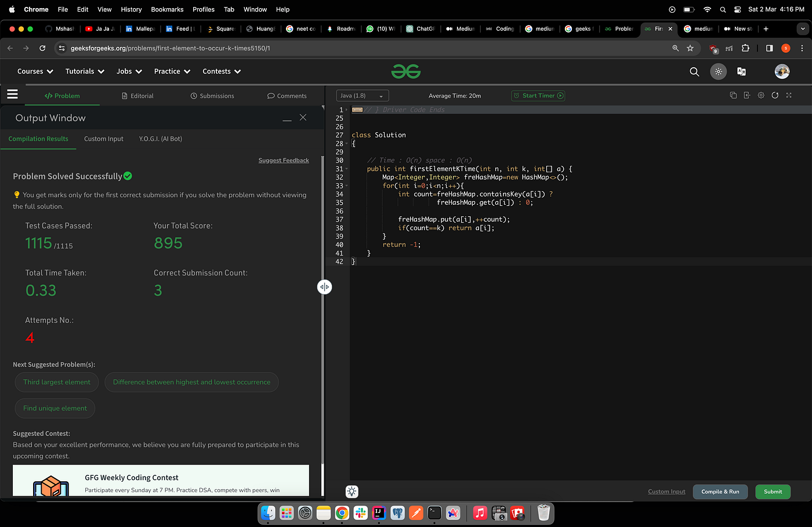Click the lightbulb hint icon
Screen dimensions: 812x527
[352, 492]
